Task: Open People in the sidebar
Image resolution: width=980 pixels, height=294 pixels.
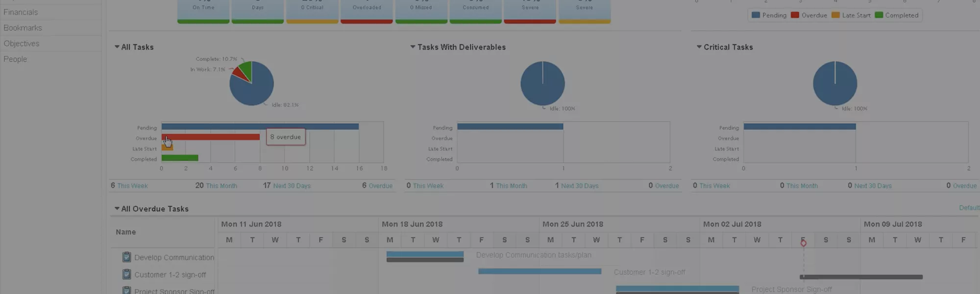Action: [15, 59]
